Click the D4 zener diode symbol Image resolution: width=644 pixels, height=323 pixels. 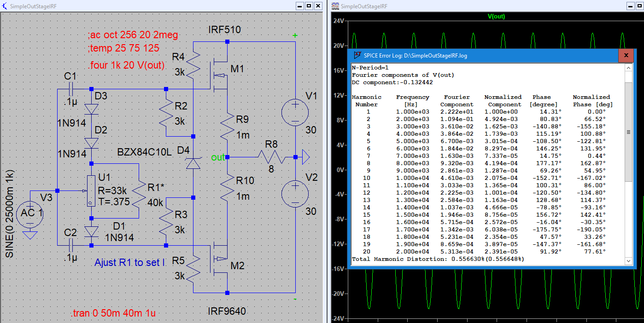coord(193,163)
